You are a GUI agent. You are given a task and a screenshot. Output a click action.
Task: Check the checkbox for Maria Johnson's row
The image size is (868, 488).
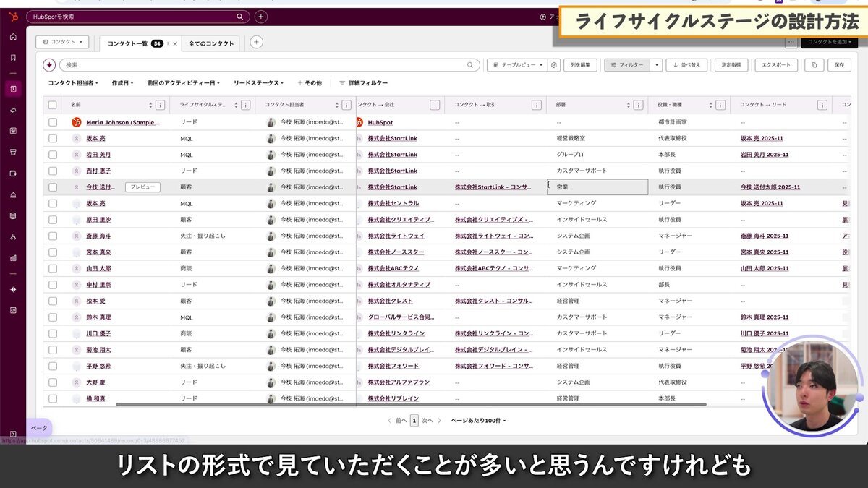[x=53, y=122]
